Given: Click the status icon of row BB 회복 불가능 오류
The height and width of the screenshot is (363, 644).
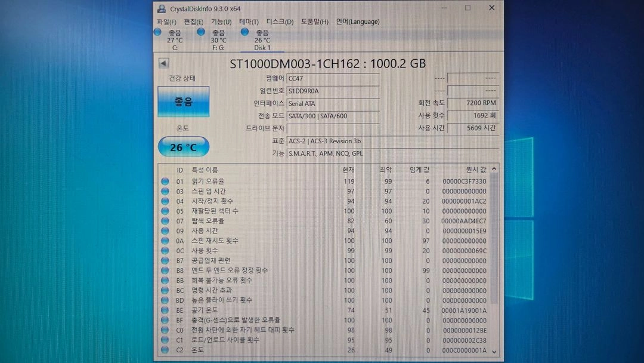Looking at the screenshot, I should pyautogui.click(x=165, y=280).
